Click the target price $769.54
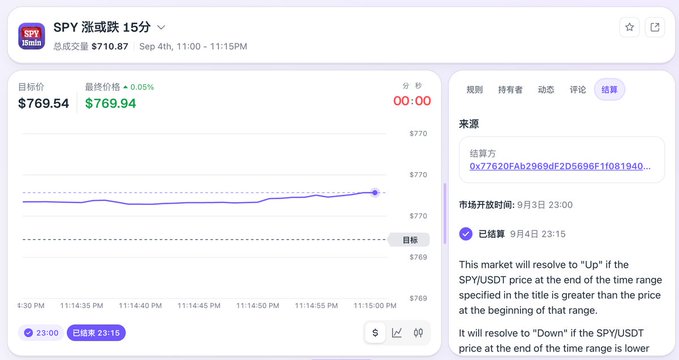The image size is (679, 360). pos(43,104)
